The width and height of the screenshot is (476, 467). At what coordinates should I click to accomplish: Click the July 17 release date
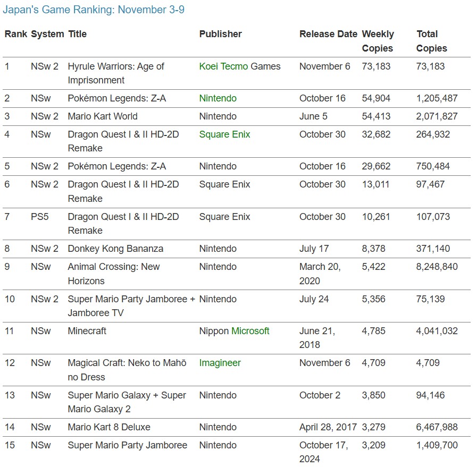click(314, 249)
